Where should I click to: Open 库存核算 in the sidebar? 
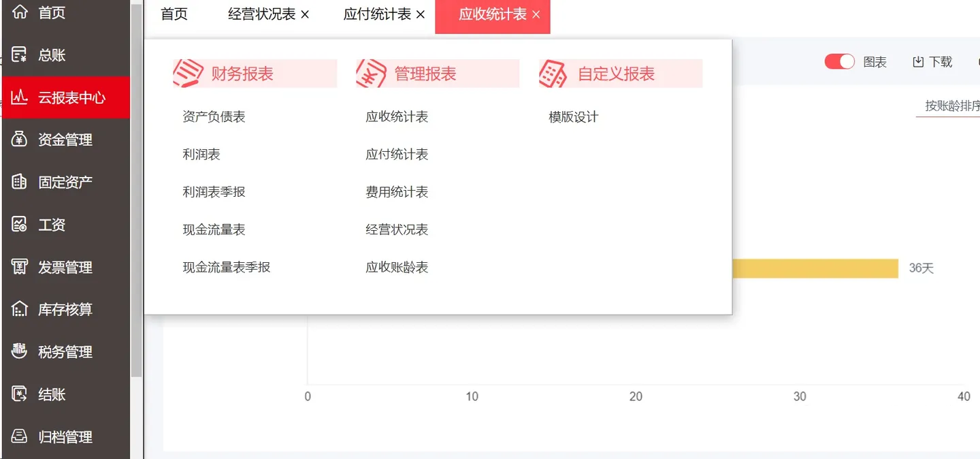click(65, 309)
